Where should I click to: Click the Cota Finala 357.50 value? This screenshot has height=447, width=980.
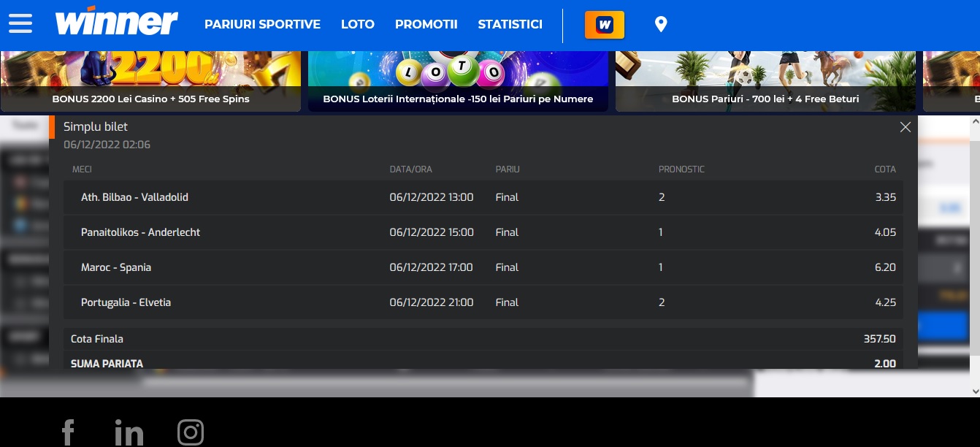point(880,339)
